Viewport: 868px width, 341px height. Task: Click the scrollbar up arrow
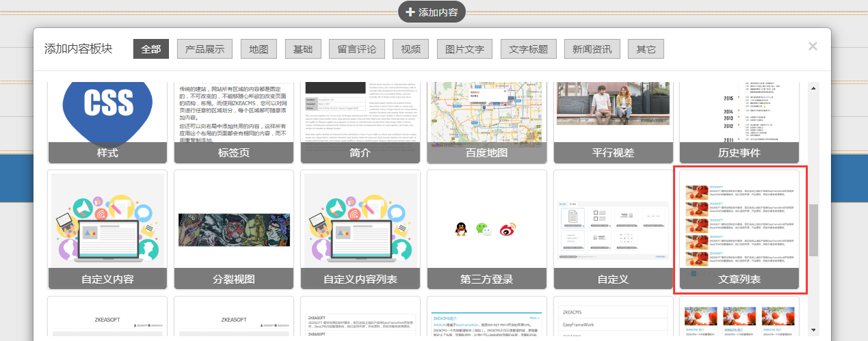click(813, 87)
